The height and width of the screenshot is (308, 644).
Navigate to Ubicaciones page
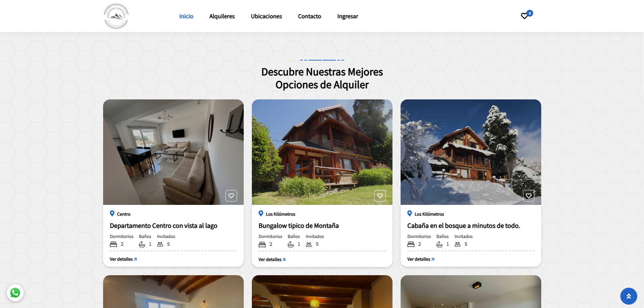266,16
